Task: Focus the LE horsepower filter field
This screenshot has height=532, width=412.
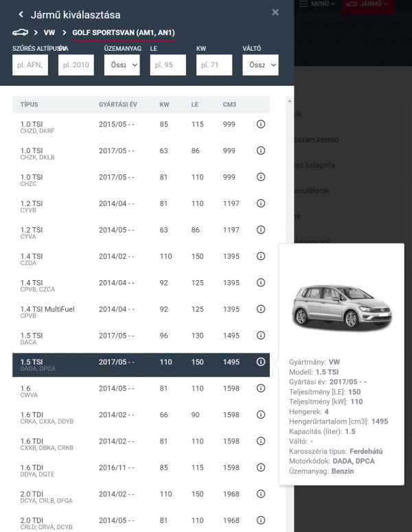Action: 168,65
